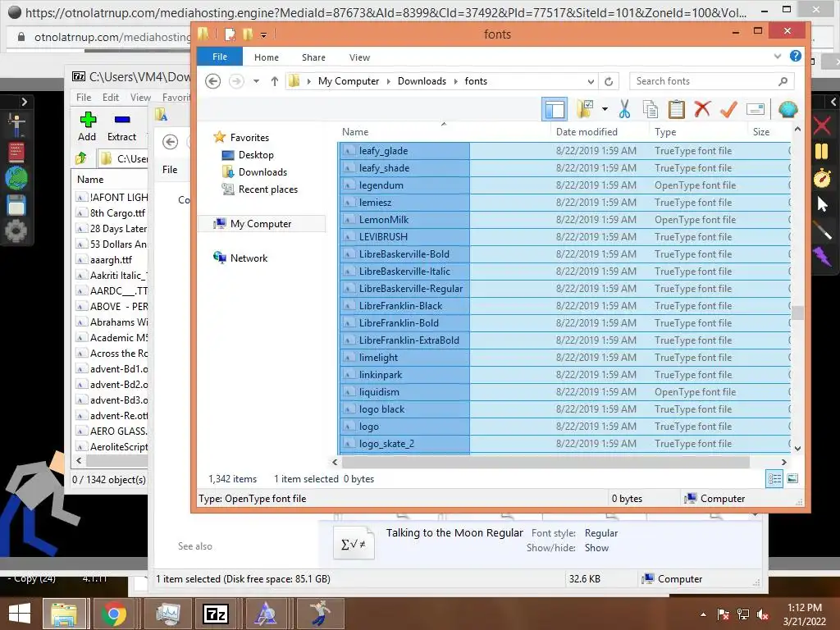Open the File tab in fonts window
Viewport: 840px width, 630px height.
tap(220, 57)
